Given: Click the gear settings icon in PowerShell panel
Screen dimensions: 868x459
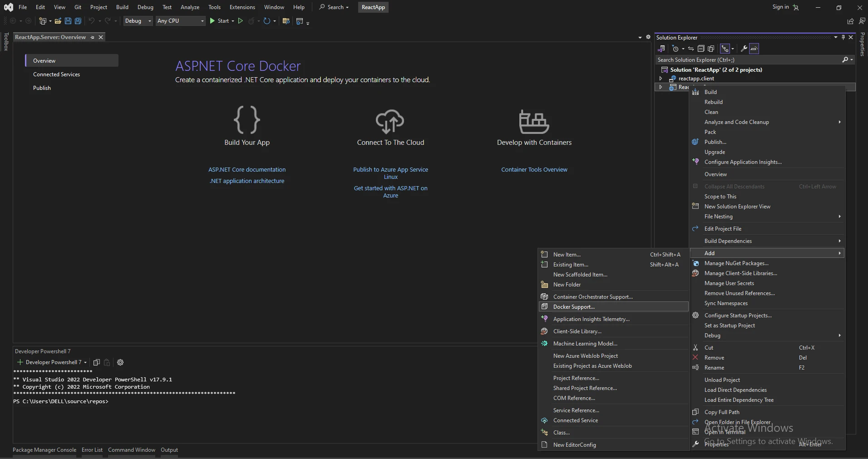Looking at the screenshot, I should 120,362.
